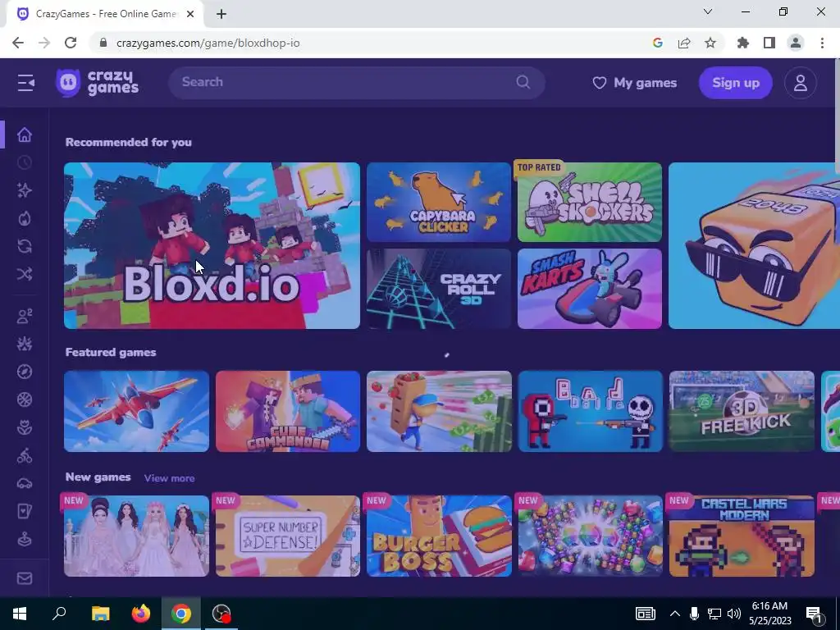Open the Chrome three-dot menu

pos(822,43)
